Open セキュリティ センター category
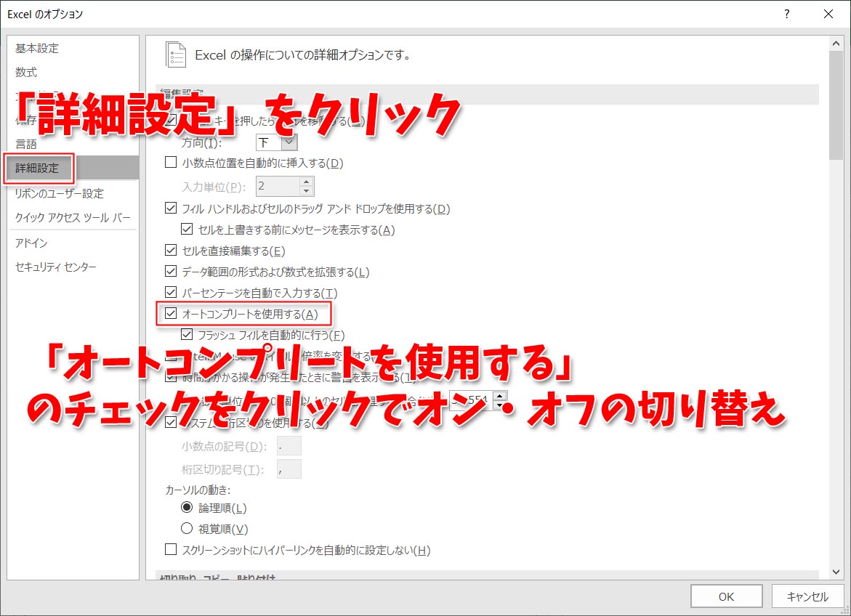Viewport: 851px width, 616px height. (x=56, y=267)
